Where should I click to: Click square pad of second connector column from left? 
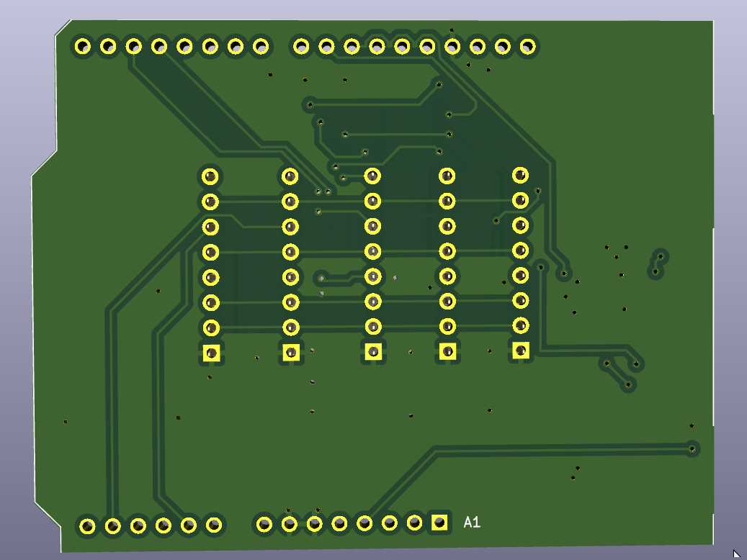click(x=290, y=352)
